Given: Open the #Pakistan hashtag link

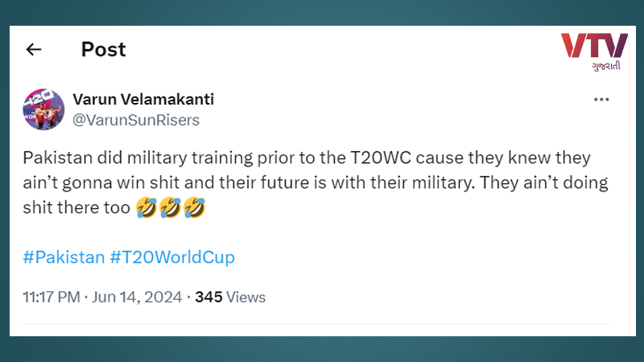Looking at the screenshot, I should [64, 257].
